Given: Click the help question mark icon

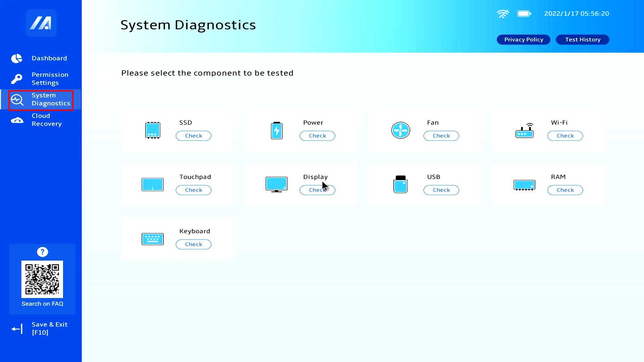Looking at the screenshot, I should click(x=42, y=252).
